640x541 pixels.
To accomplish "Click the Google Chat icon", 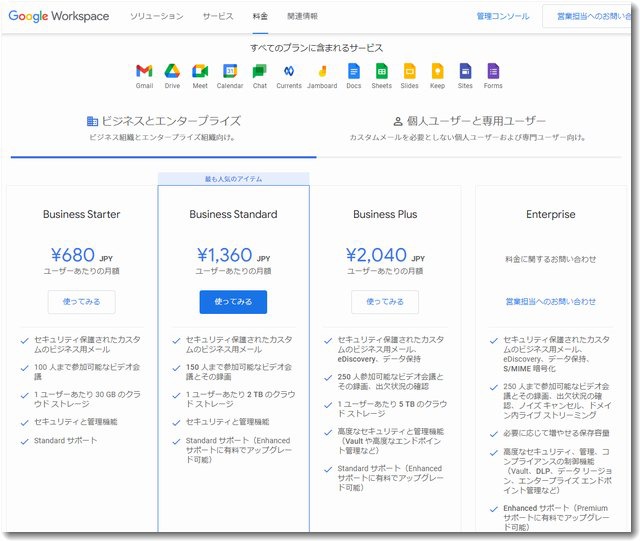I will (x=259, y=71).
